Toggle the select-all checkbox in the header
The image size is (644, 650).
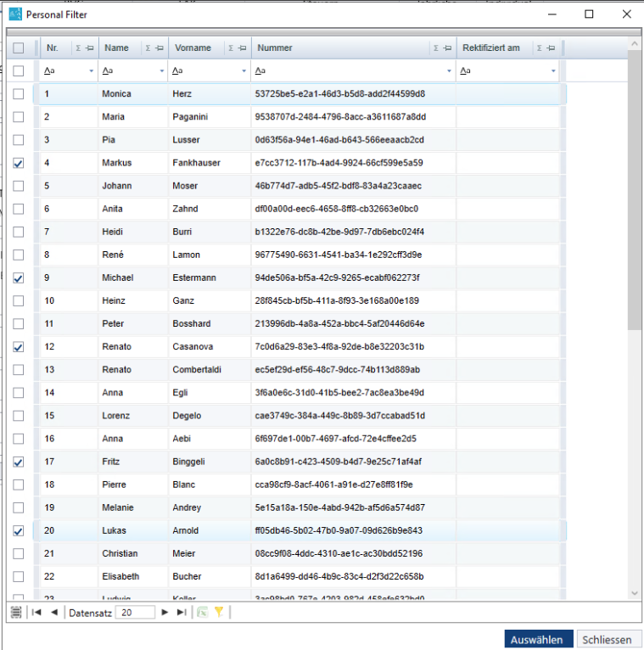point(18,48)
